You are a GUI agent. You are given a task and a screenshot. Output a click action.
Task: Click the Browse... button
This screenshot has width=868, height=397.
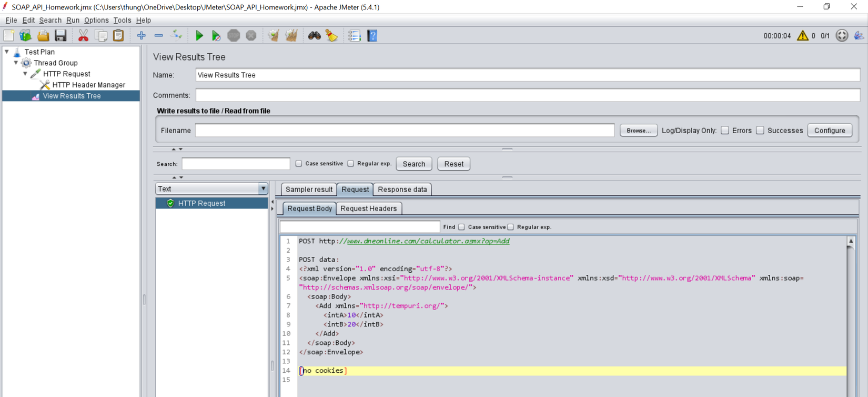pos(638,131)
